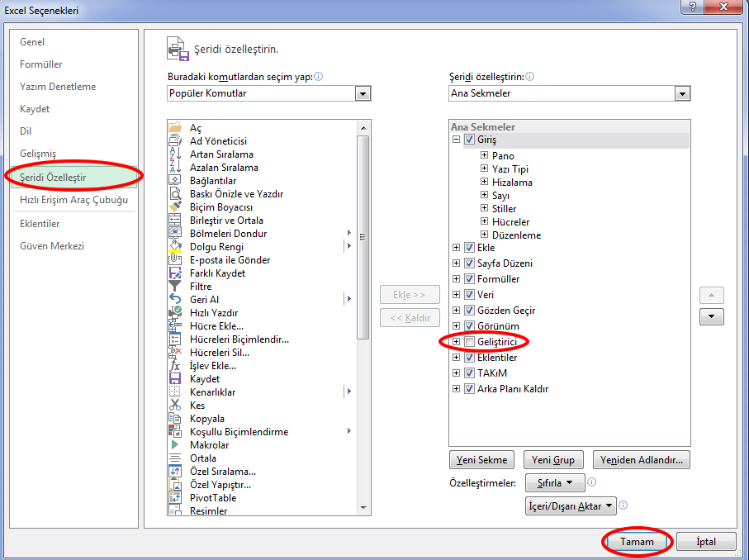Click the Koşullu Biçimlendirme icon
This screenshot has height=560, width=749.
(175, 431)
